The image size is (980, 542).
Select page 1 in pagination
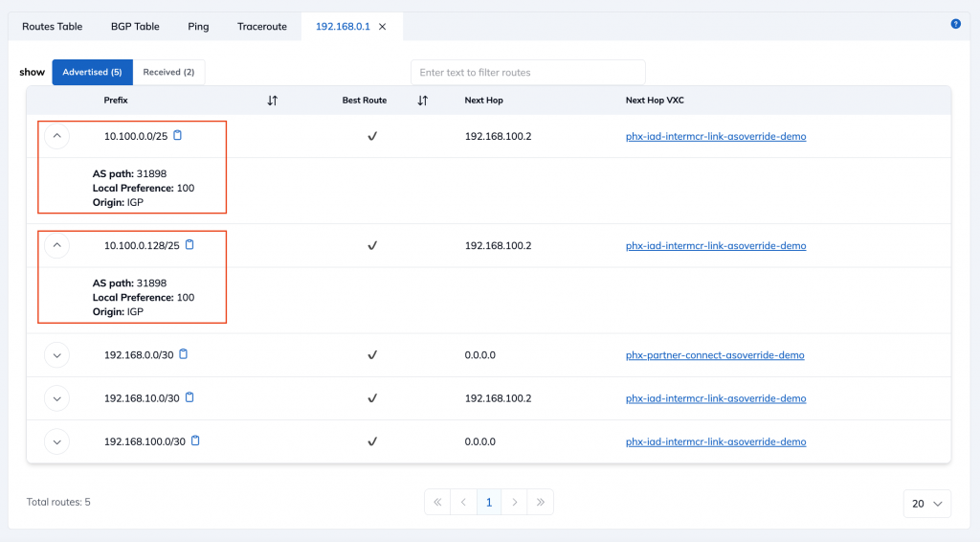(489, 502)
